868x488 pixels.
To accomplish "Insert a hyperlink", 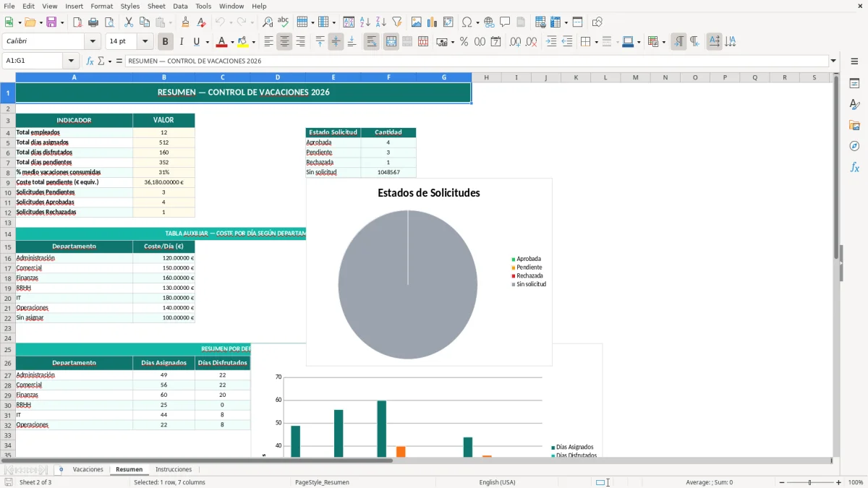I will (489, 22).
